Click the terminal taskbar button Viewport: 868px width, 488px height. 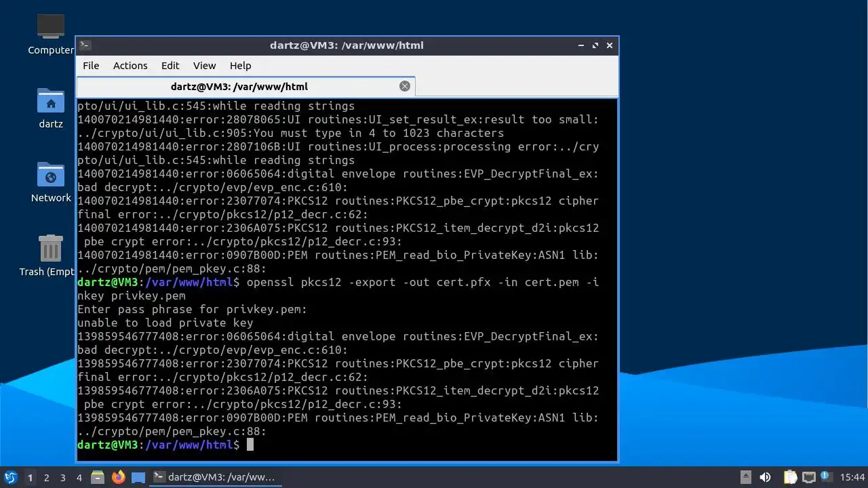[215, 477]
